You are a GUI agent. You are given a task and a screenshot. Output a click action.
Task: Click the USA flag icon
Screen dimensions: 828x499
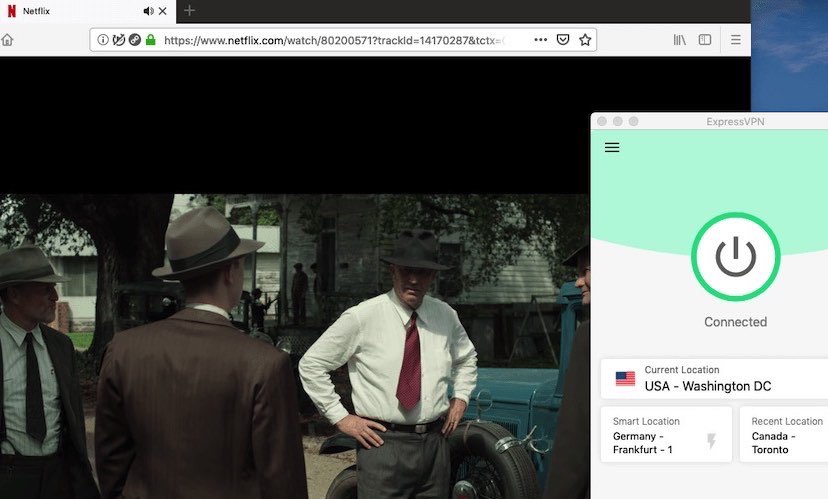click(625, 379)
